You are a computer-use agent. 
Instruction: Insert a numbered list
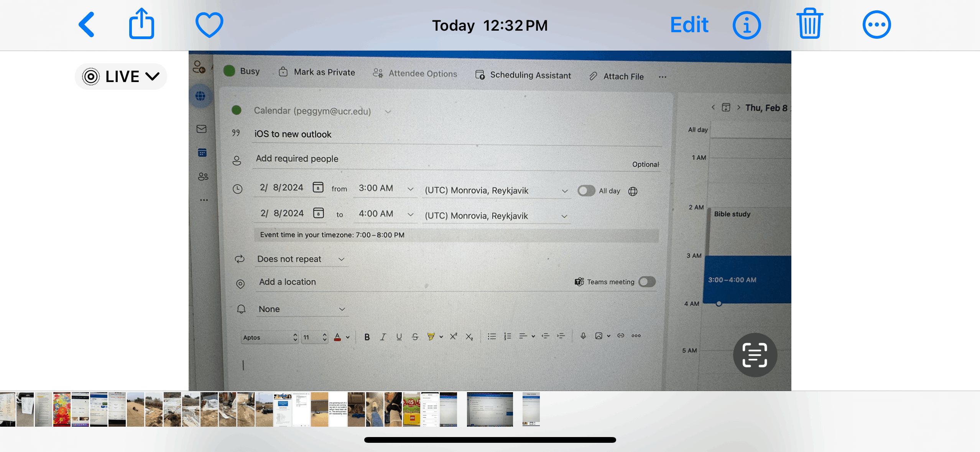click(x=508, y=336)
